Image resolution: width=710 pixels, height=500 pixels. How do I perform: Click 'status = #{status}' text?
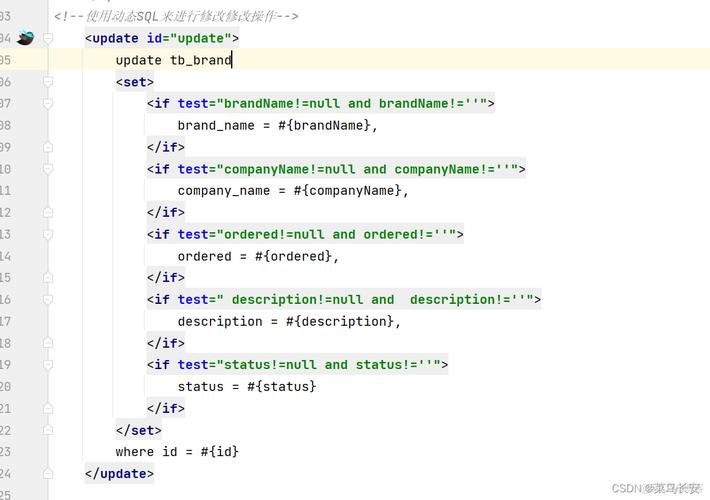coord(247,386)
